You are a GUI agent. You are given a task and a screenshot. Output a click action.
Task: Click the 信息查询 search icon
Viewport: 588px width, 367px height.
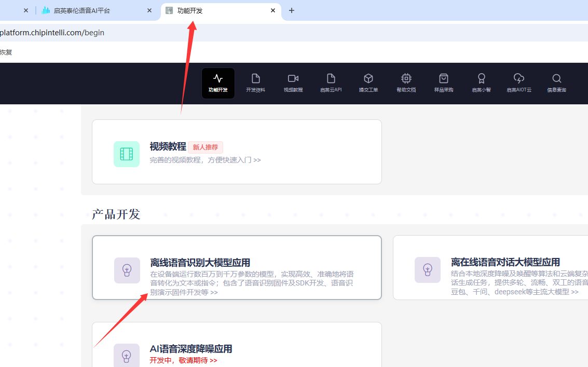(x=556, y=83)
